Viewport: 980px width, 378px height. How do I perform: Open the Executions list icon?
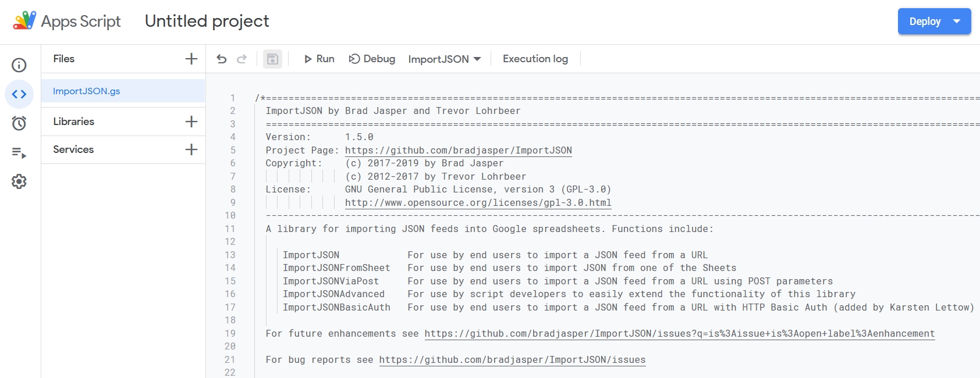point(19,153)
